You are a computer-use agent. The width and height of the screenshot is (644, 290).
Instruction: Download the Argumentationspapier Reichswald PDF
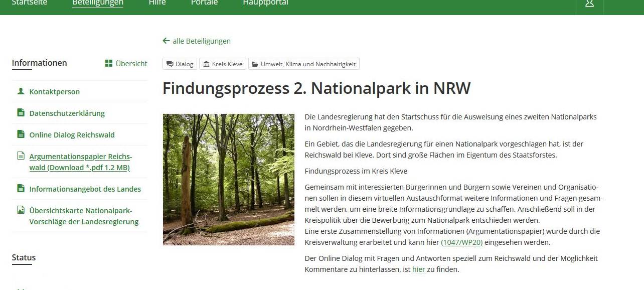tap(80, 162)
